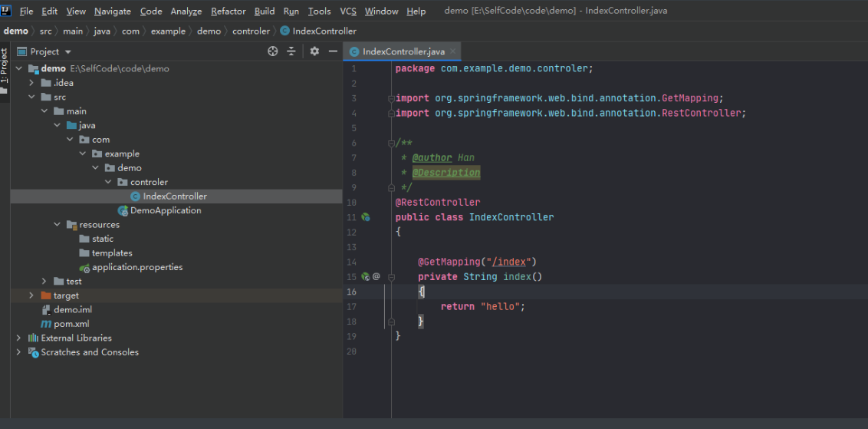Hide the Project tool window with the minus icon

(x=333, y=51)
